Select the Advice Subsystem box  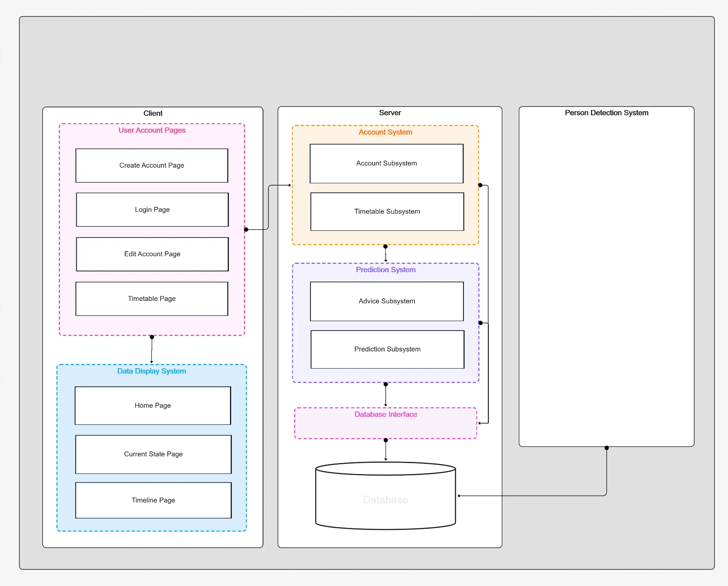tap(387, 301)
